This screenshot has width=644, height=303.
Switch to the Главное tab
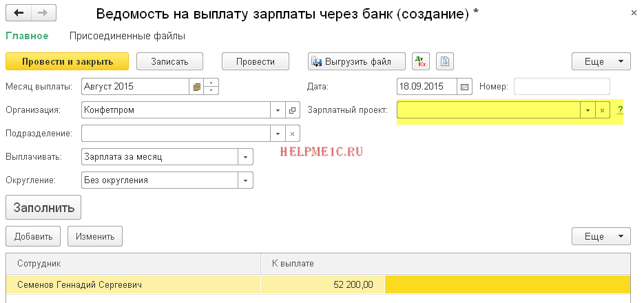[27, 36]
